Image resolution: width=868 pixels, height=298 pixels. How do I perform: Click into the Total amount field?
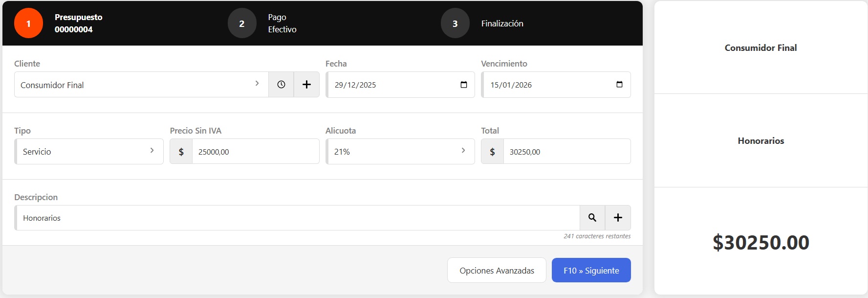coord(566,152)
